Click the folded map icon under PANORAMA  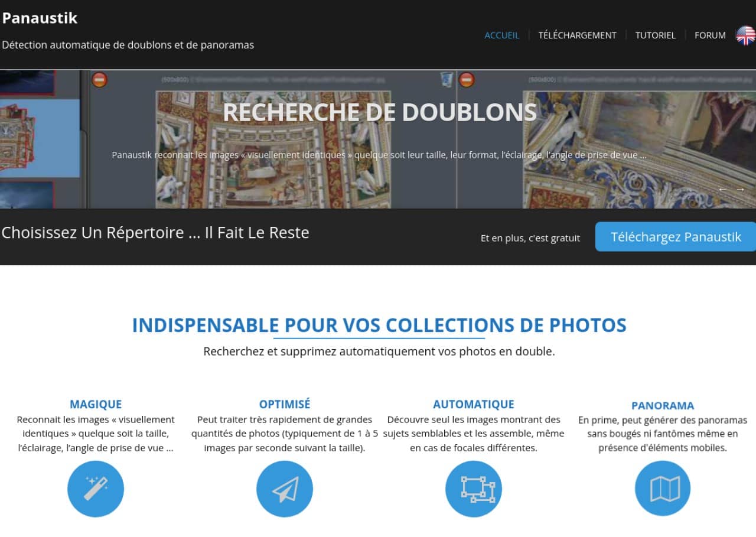pos(663,489)
